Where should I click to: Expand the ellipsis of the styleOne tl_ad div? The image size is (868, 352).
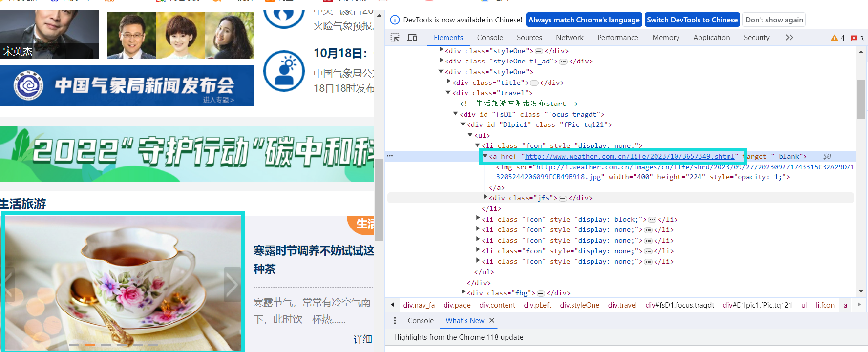563,62
